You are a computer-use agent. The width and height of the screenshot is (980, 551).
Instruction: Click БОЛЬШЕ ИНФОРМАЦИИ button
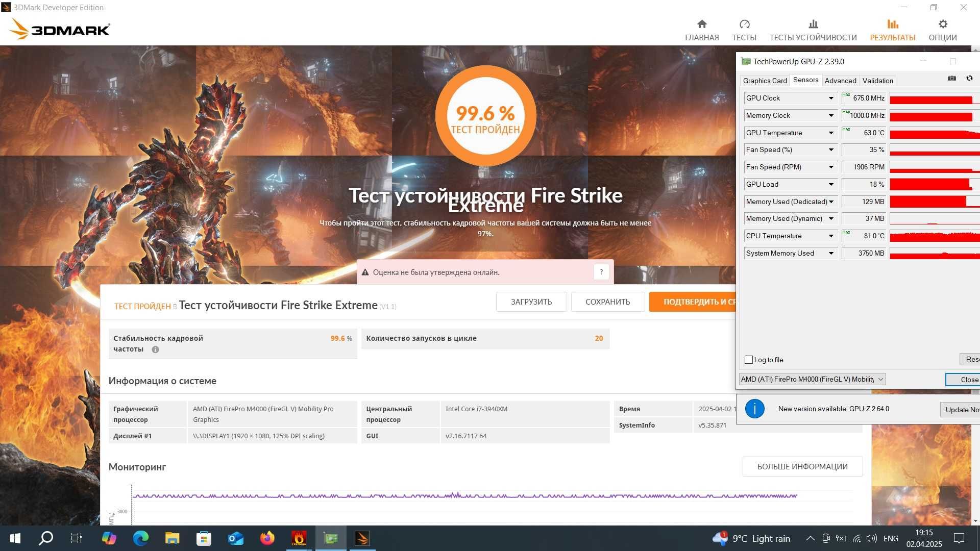click(802, 466)
